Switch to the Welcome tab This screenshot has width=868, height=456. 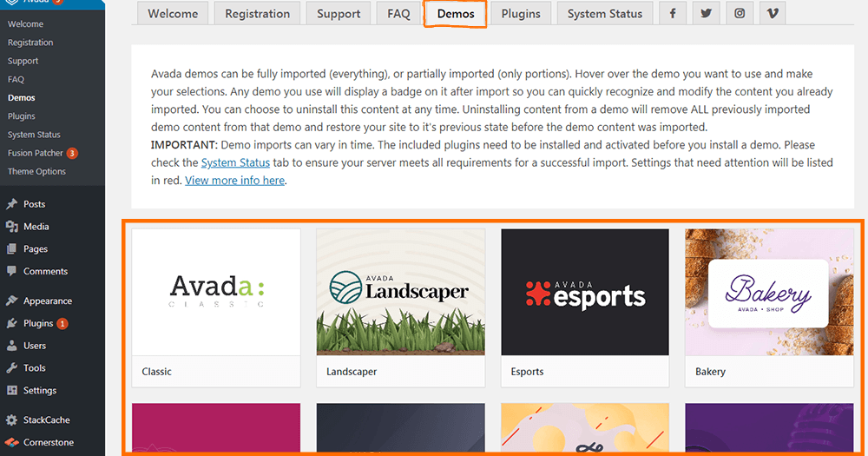pos(173,13)
